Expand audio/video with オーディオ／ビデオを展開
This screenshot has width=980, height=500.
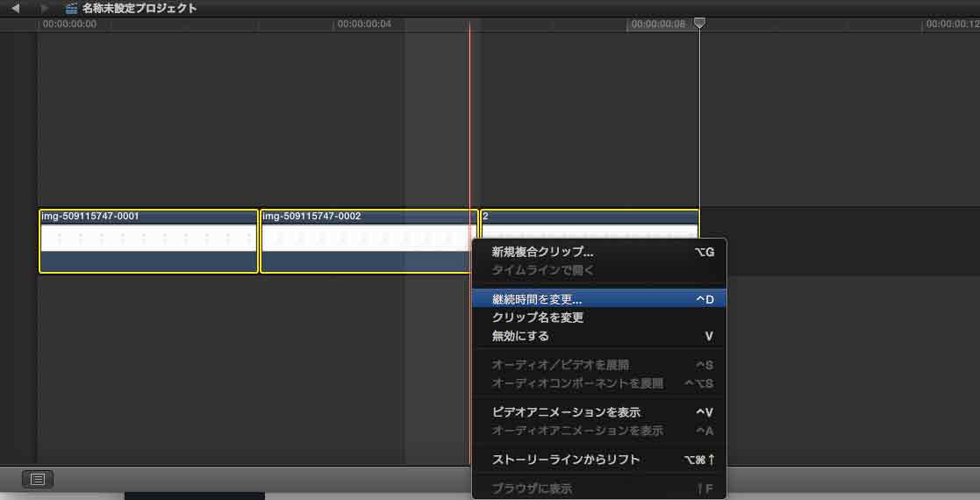[x=560, y=365]
